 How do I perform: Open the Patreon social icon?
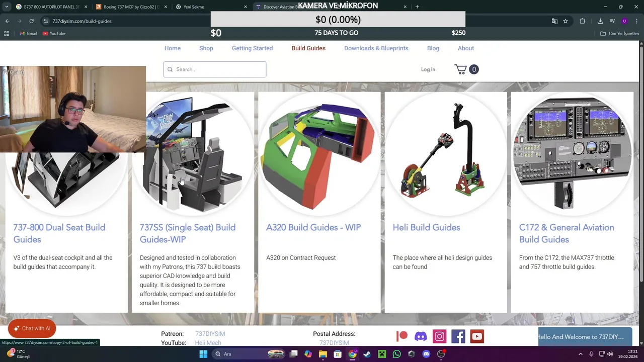tap(401, 336)
